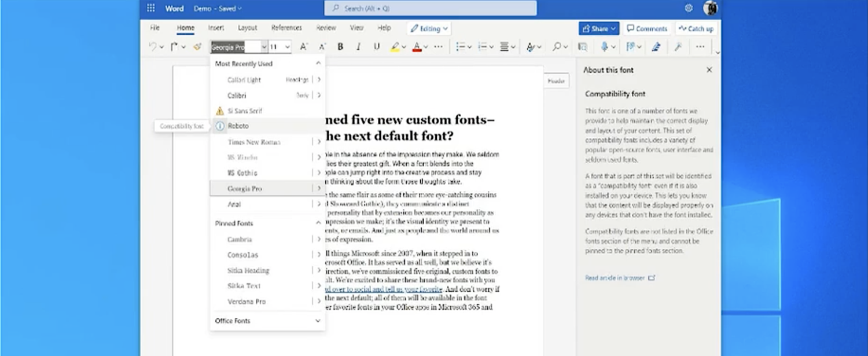Apply the red font color
The image size is (868, 356).
tap(417, 47)
